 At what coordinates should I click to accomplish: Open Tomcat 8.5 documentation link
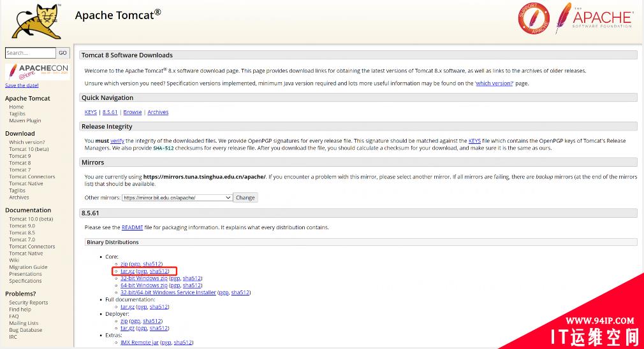pos(22,232)
